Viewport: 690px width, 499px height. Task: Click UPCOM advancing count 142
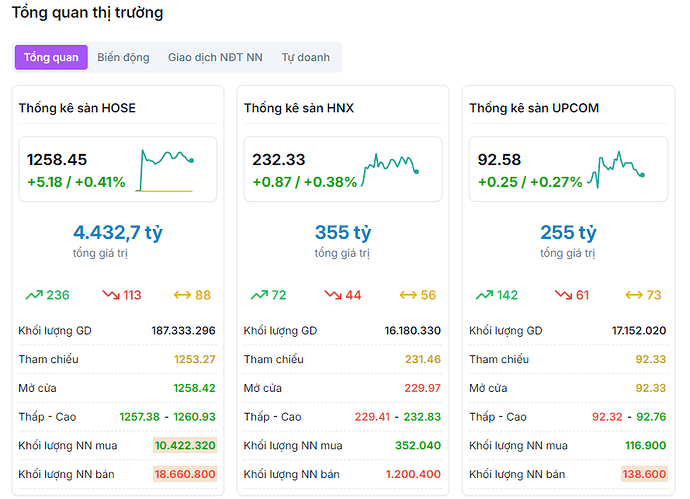pyautogui.click(x=507, y=295)
